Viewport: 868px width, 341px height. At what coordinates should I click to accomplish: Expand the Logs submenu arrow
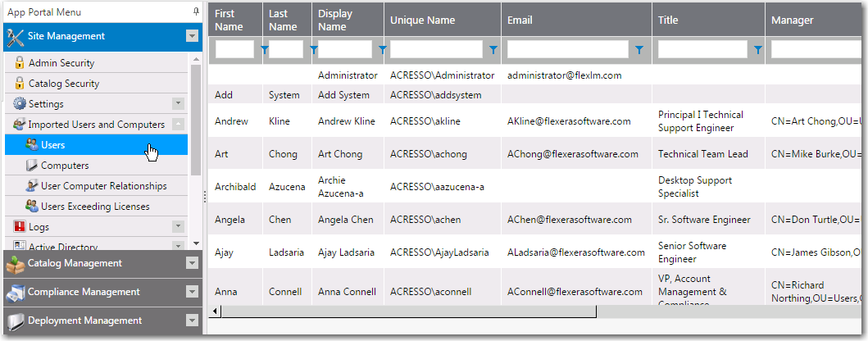coord(177,227)
